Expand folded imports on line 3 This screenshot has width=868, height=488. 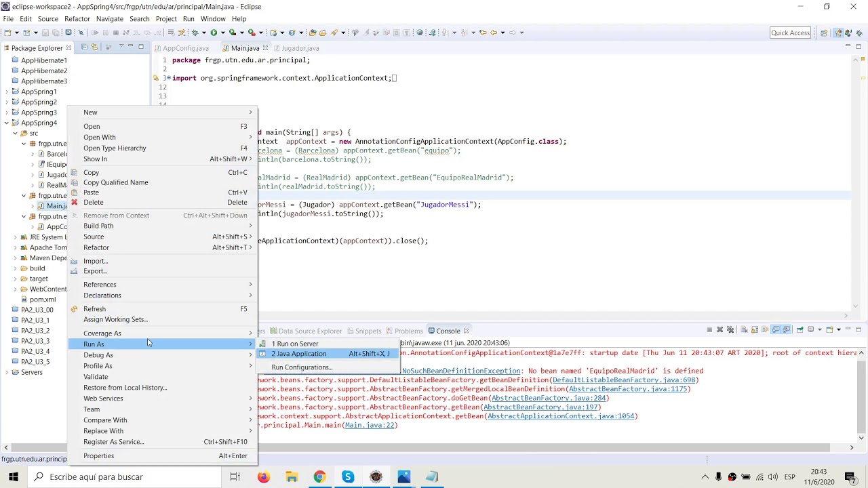click(x=168, y=78)
